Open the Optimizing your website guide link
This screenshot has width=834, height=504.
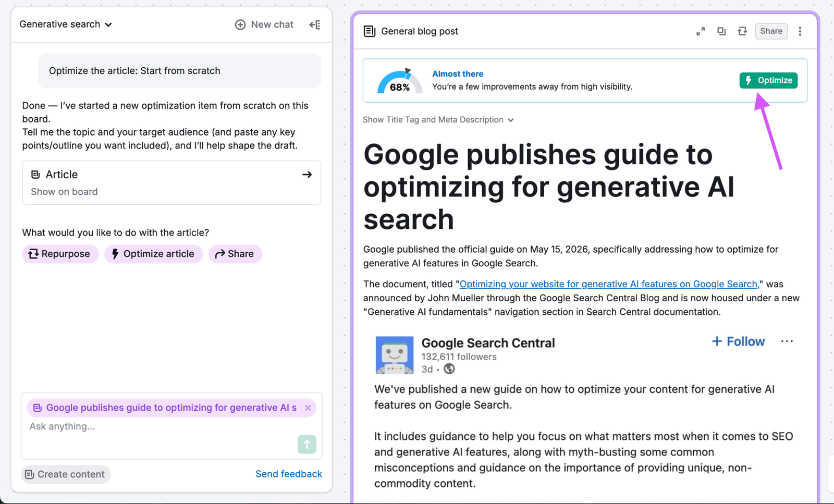tap(608, 284)
